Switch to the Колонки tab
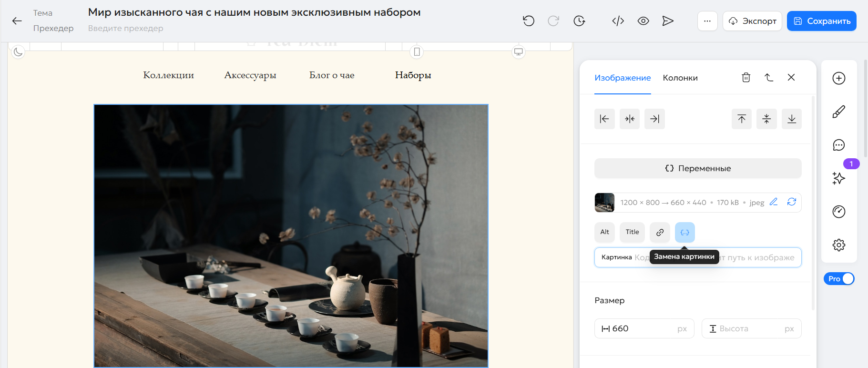Image resolution: width=868 pixels, height=368 pixels. (680, 78)
